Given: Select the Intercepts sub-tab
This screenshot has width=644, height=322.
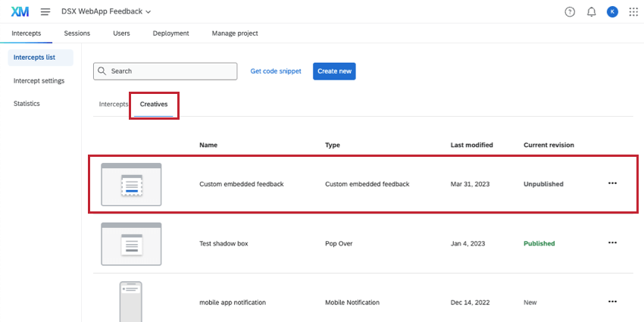Looking at the screenshot, I should (114, 104).
